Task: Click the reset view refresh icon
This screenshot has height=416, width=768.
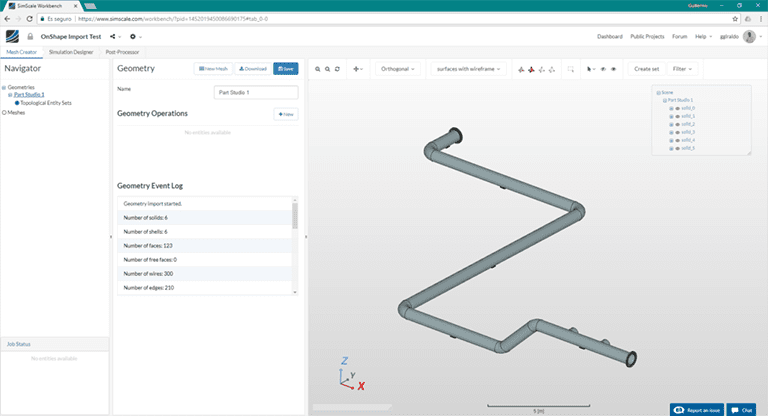Action: click(337, 69)
